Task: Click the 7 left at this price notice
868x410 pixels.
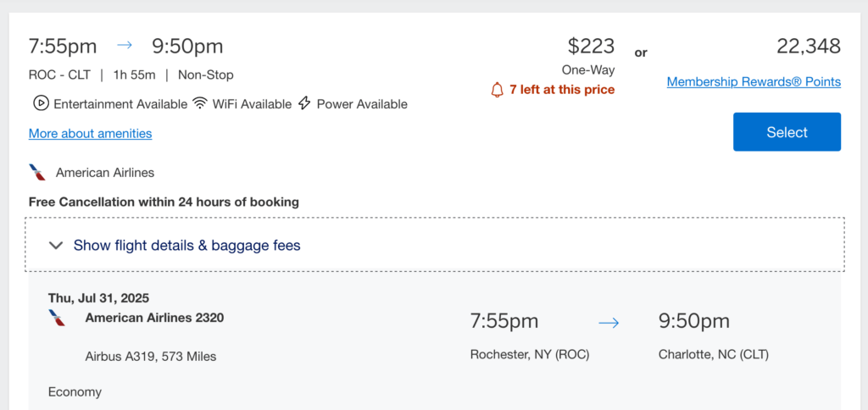Action: click(x=561, y=90)
